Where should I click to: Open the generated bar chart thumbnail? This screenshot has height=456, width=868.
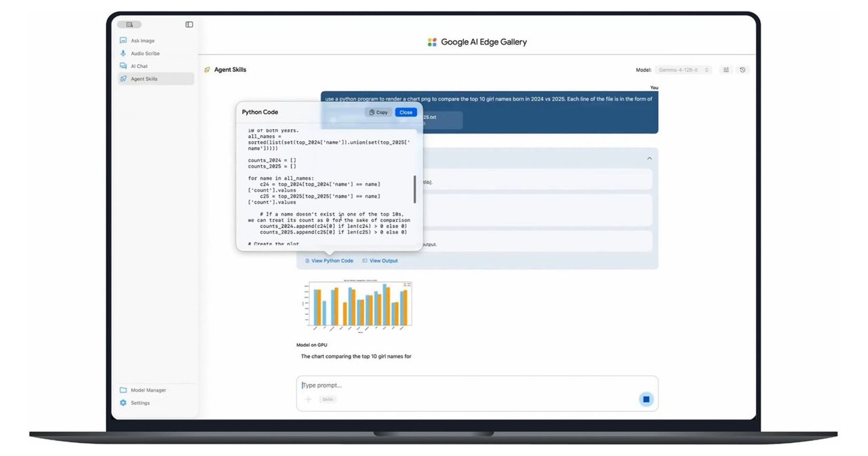coord(357,306)
